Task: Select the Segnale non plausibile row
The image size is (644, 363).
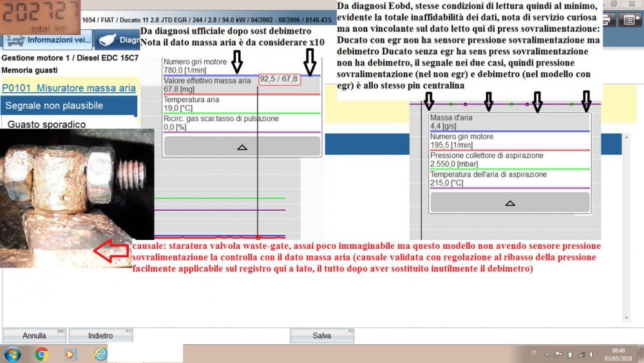Action: [x=69, y=106]
